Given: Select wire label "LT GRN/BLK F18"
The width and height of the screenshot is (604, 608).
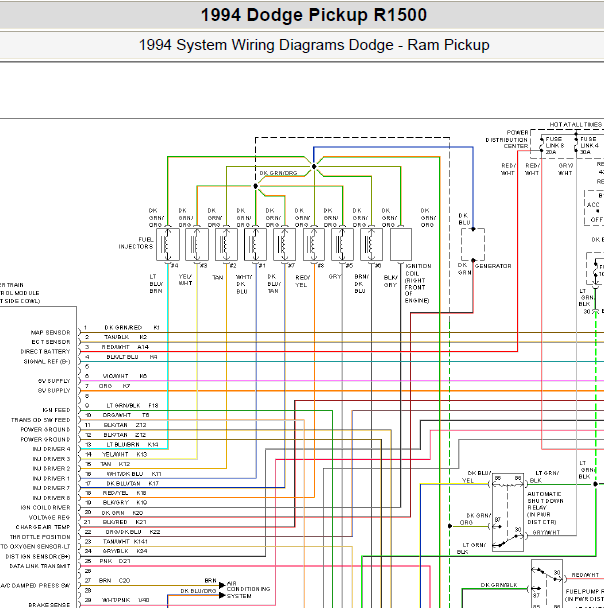Looking at the screenshot, I should click(x=132, y=406).
